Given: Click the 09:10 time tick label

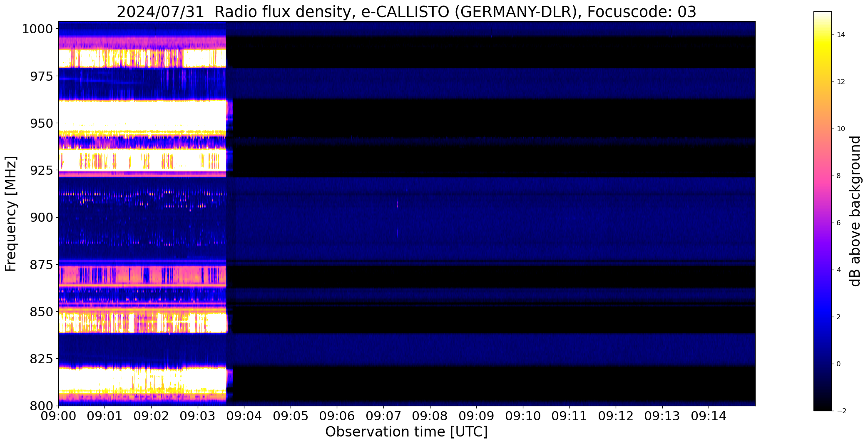Looking at the screenshot, I should point(523,416).
